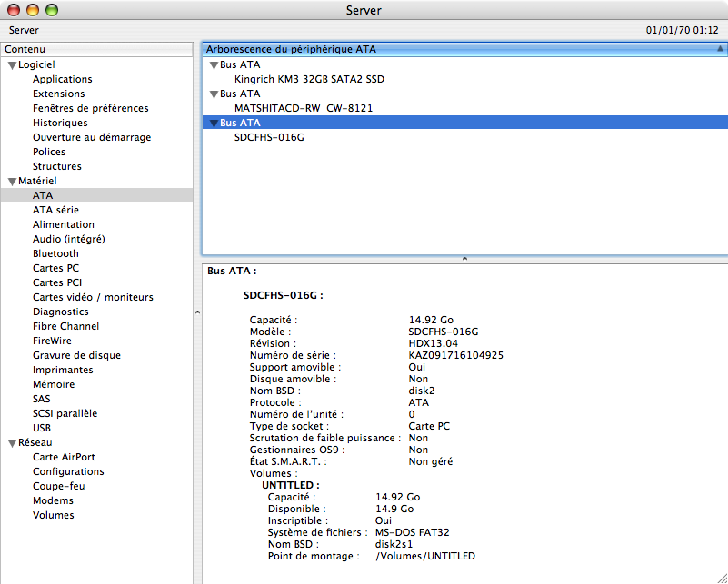Click the revision value HDX13.04
This screenshot has width=728, height=584.
click(x=434, y=343)
